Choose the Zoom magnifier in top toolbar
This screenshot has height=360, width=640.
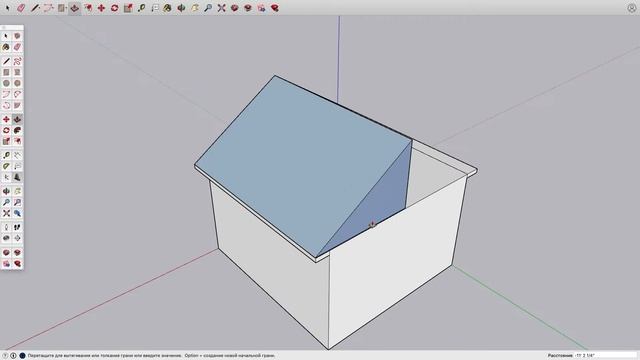coord(208,8)
